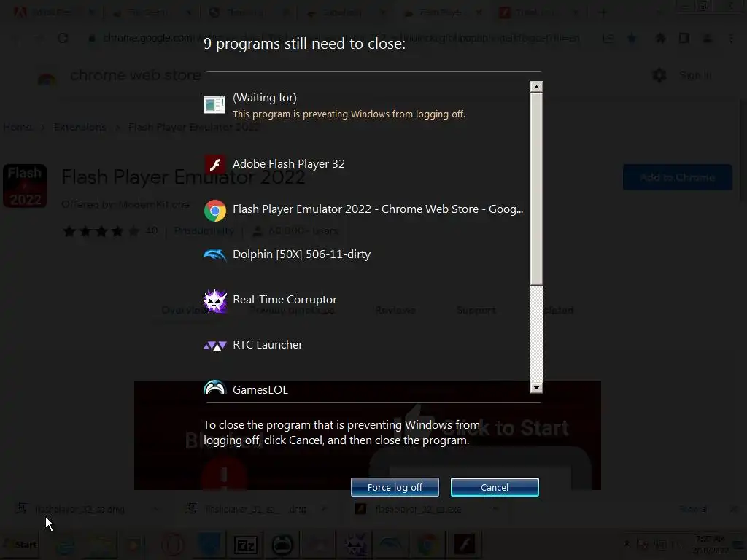Click the "Dolphin [50X] 506-11-dirty" label

pos(301,254)
